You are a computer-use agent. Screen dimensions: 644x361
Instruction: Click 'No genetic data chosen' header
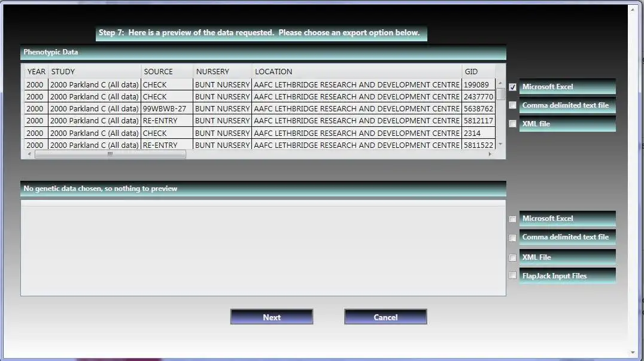(x=263, y=189)
